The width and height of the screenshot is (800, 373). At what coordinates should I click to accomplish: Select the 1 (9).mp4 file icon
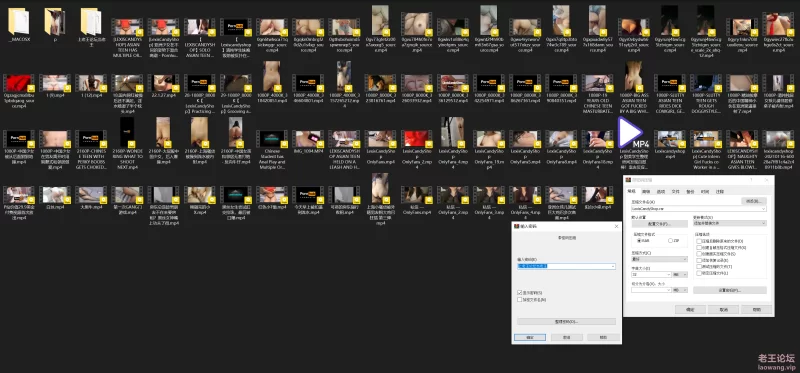55,83
